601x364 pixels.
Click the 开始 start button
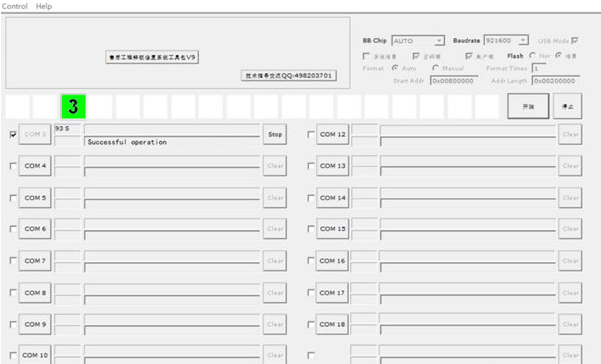point(528,106)
